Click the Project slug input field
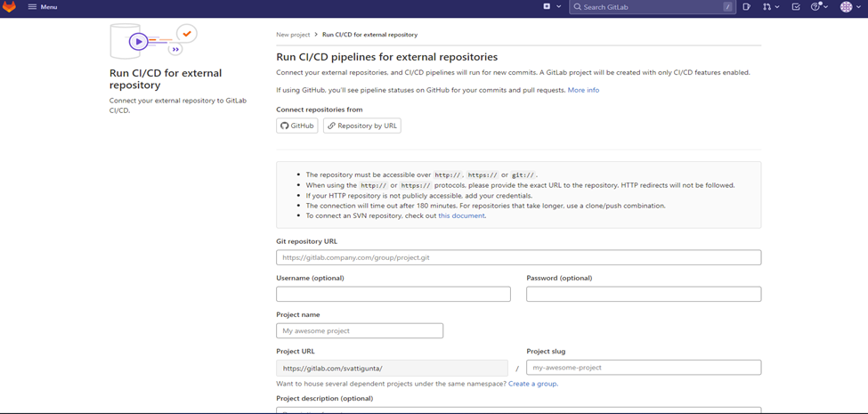Screen dimensions: 868x414 644,368
